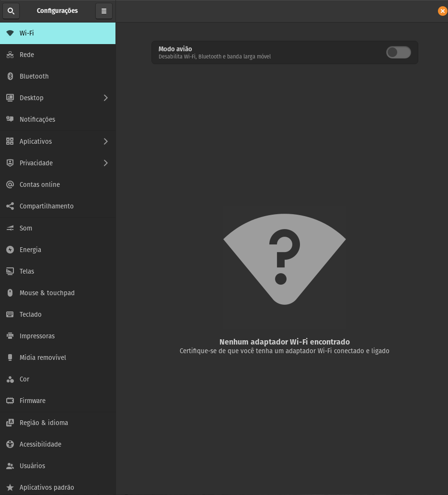Expand the Aplicativos submenu arrow
448x495 pixels.
tap(106, 141)
